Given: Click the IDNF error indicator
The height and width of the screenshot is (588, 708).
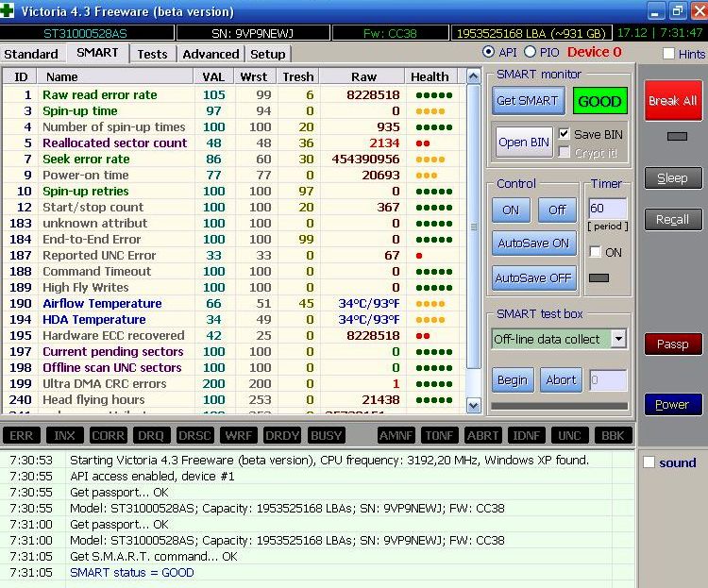Looking at the screenshot, I should [x=526, y=435].
